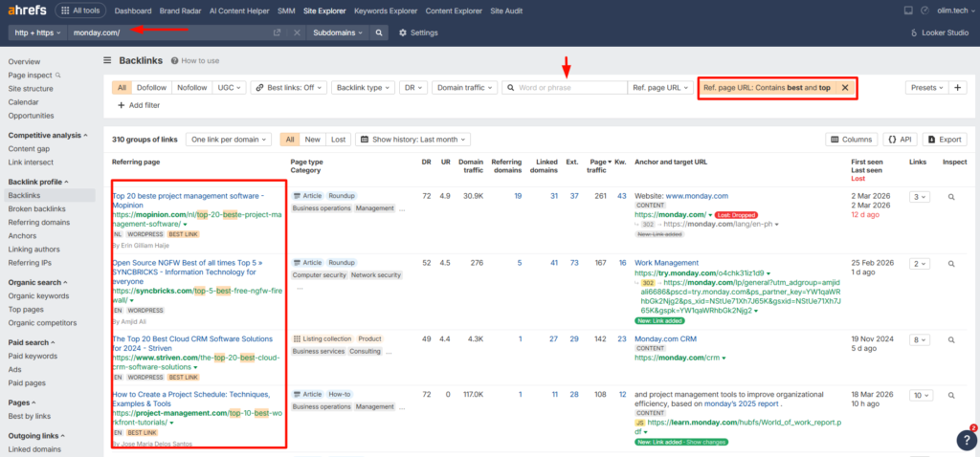The height and width of the screenshot is (457, 980).
Task: Go to Referring domains in the sidebar
Action: point(40,222)
